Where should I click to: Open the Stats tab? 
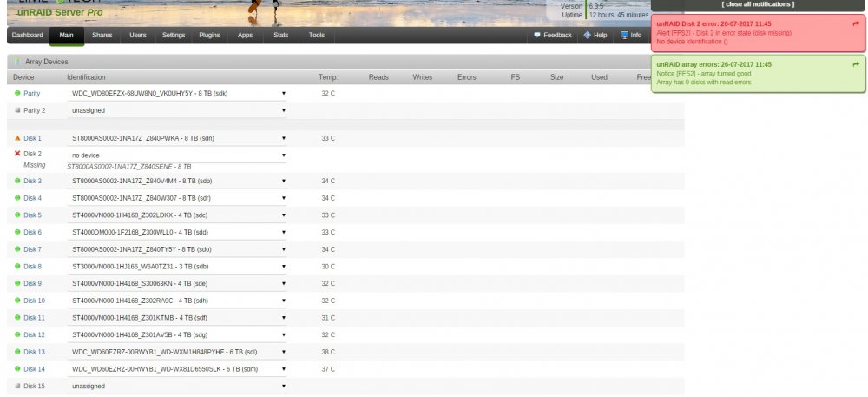(x=280, y=35)
